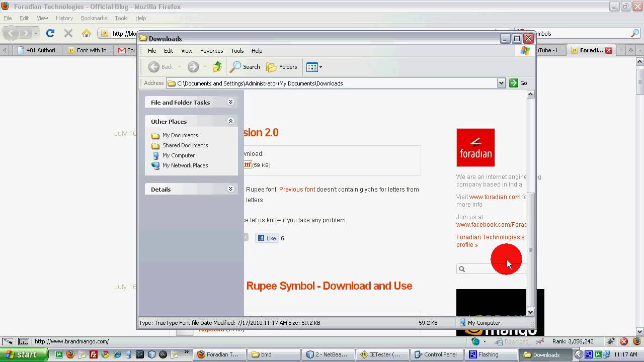Click the Download item in Firefox status bar
The image size is (644, 362).
coord(512,341)
